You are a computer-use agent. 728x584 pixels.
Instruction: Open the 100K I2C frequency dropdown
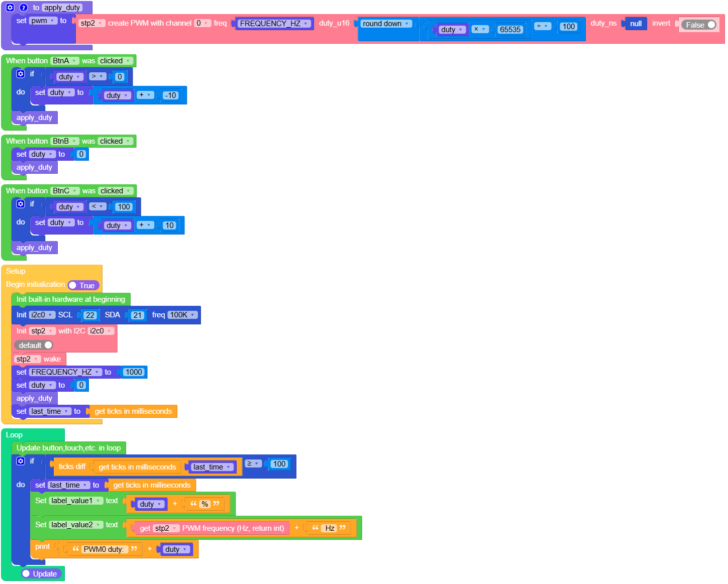click(182, 315)
